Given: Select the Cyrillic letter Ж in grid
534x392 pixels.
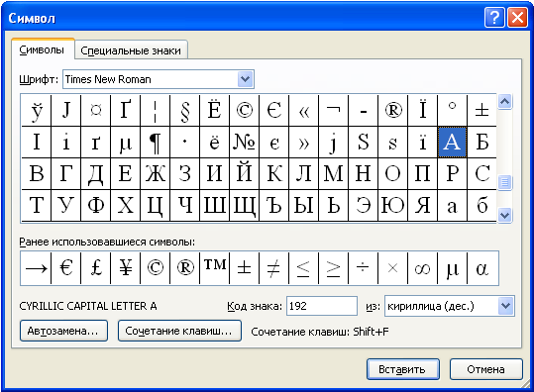Looking at the screenshot, I should click(x=155, y=174).
